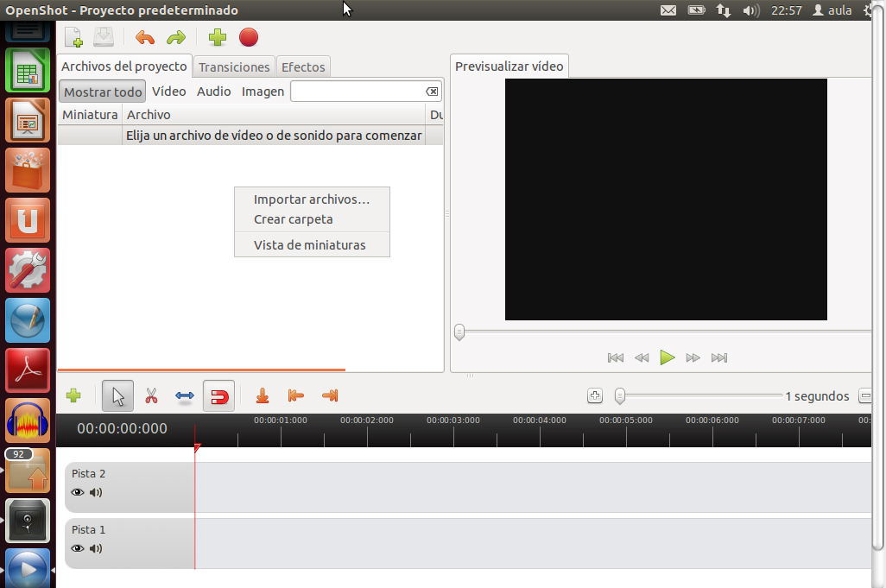This screenshot has width=886, height=588.
Task: Switch to the Transiciones tab
Action: [234, 67]
